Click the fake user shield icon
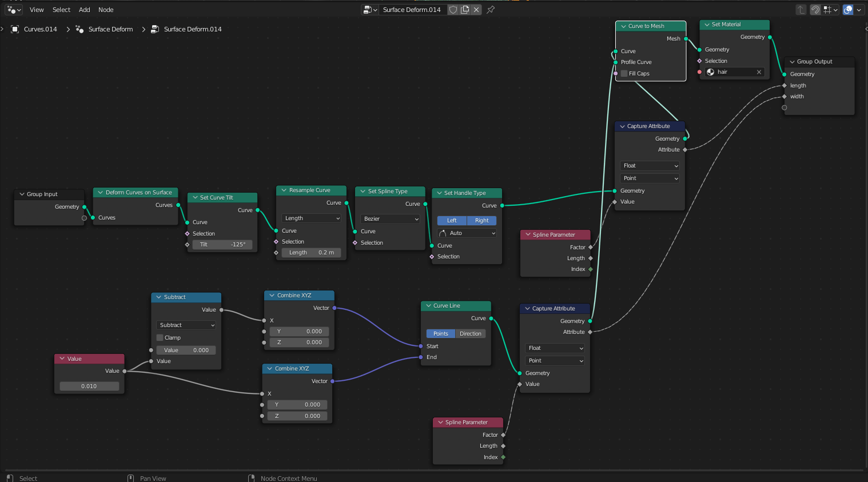 point(452,9)
